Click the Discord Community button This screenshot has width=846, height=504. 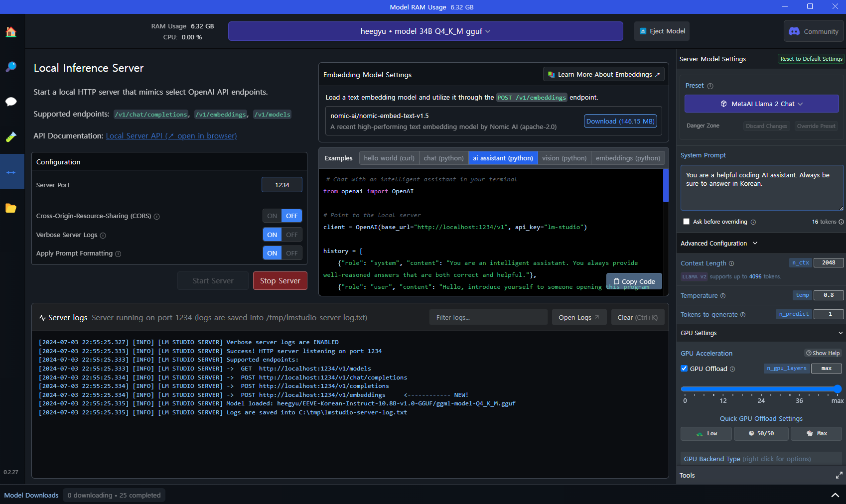coord(814,31)
